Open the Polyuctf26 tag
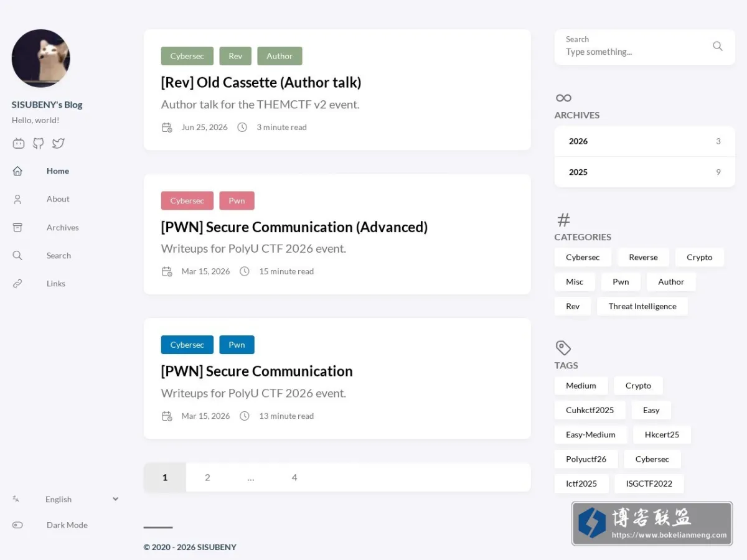Screen dimensions: 747x560 tap(586, 459)
